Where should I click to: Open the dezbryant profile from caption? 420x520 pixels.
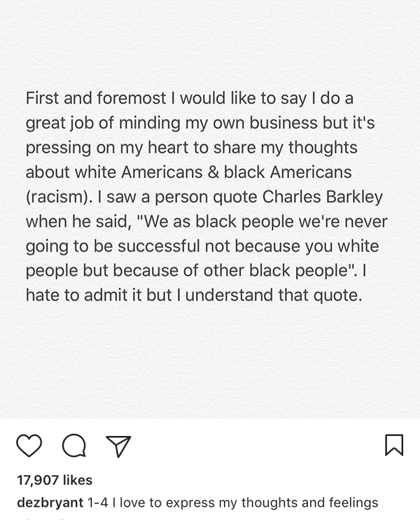click(x=50, y=502)
